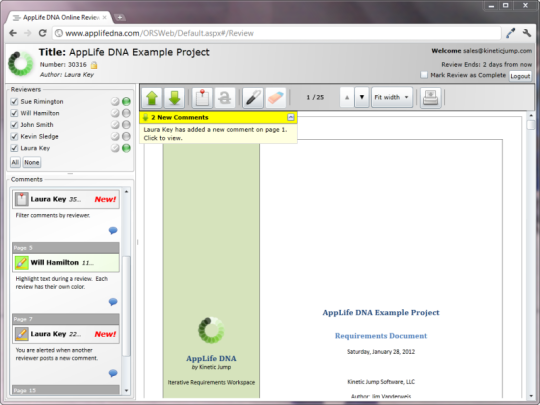Reply to 'You are alerted' comment bubble

[113, 373]
